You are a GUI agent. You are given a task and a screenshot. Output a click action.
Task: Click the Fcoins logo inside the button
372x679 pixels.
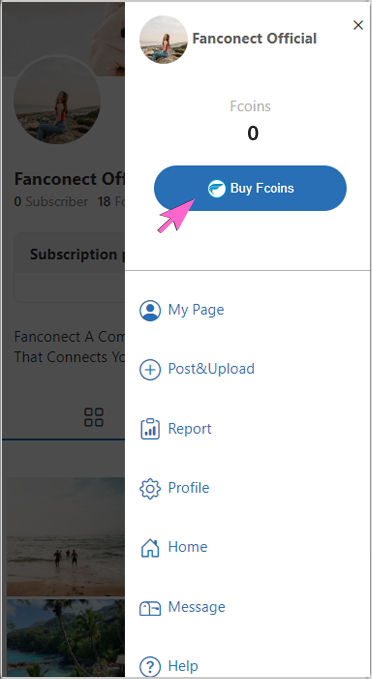(x=217, y=189)
